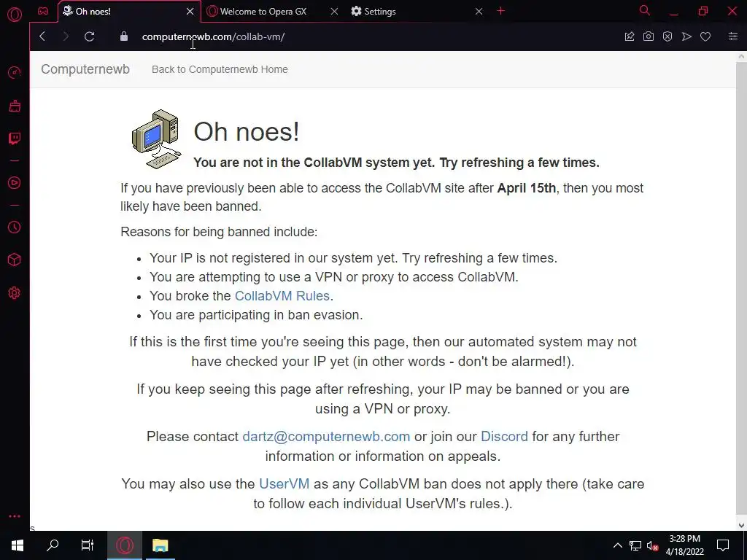Go forward with the forward arrow
The image size is (747, 560).
(x=66, y=36)
